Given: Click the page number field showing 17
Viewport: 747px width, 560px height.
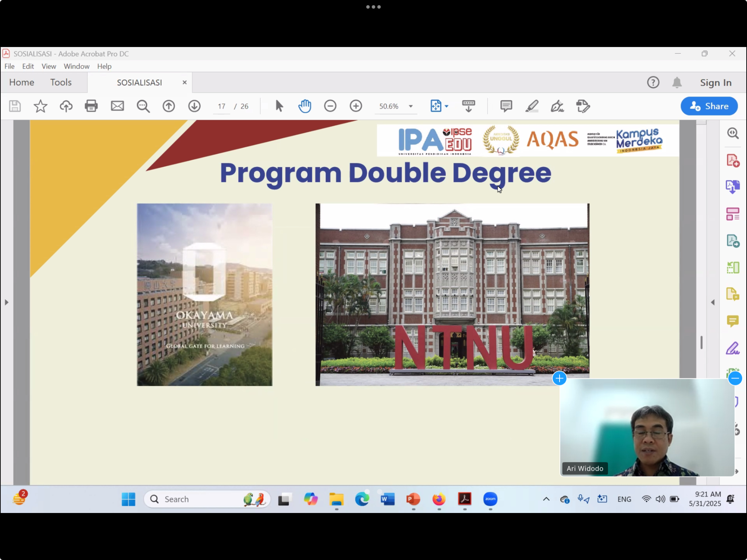Looking at the screenshot, I should (221, 106).
